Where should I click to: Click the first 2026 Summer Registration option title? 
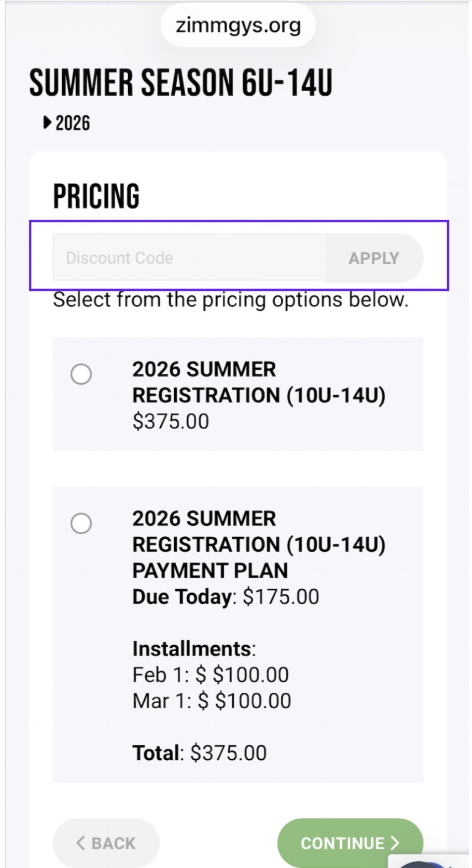pos(258,382)
